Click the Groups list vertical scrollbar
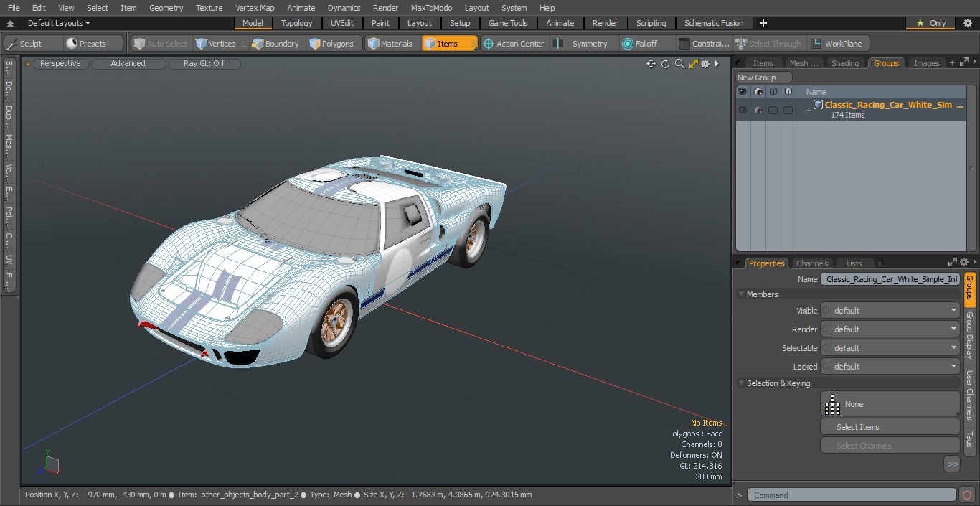The width and height of the screenshot is (980, 506). [x=972, y=169]
